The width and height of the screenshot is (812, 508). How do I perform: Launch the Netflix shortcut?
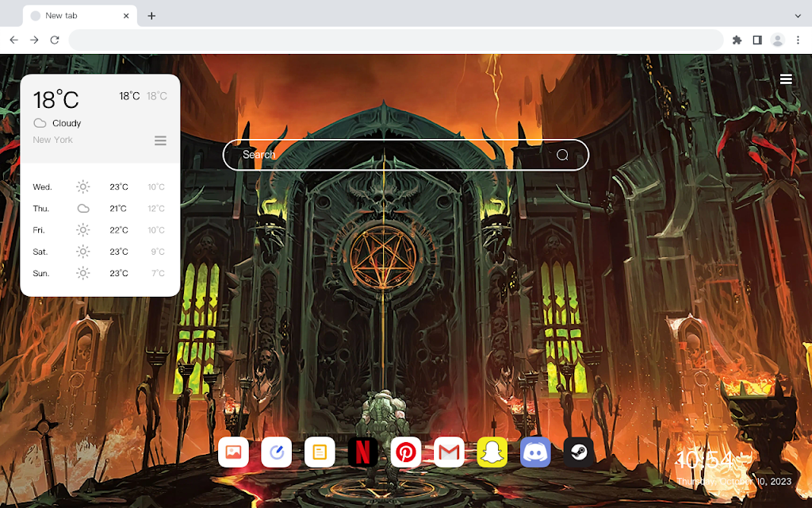(x=362, y=452)
